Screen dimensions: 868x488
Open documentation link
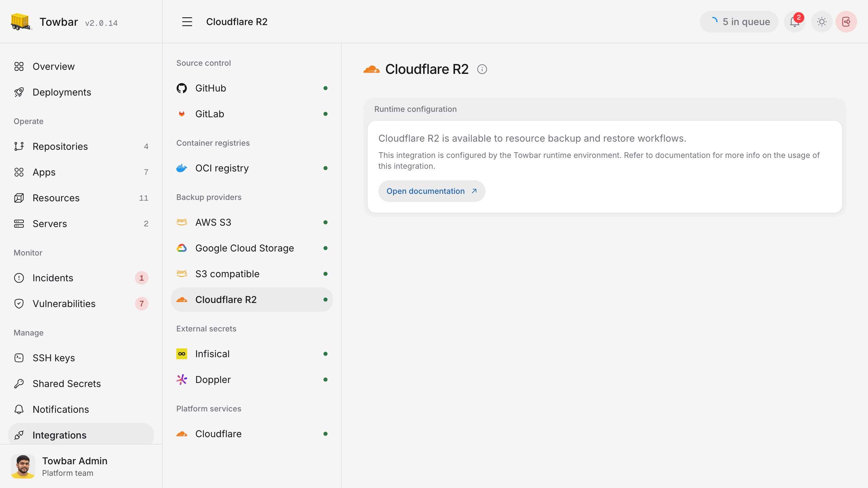coord(432,191)
